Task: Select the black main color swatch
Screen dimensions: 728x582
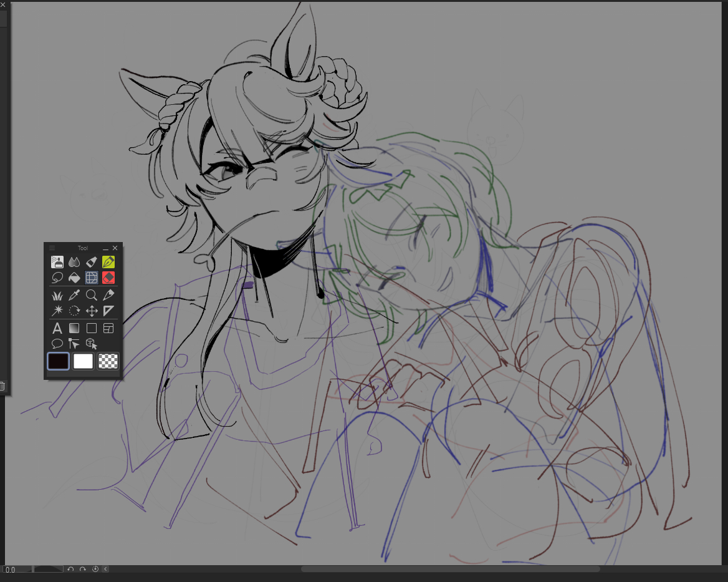Action: pos(58,361)
